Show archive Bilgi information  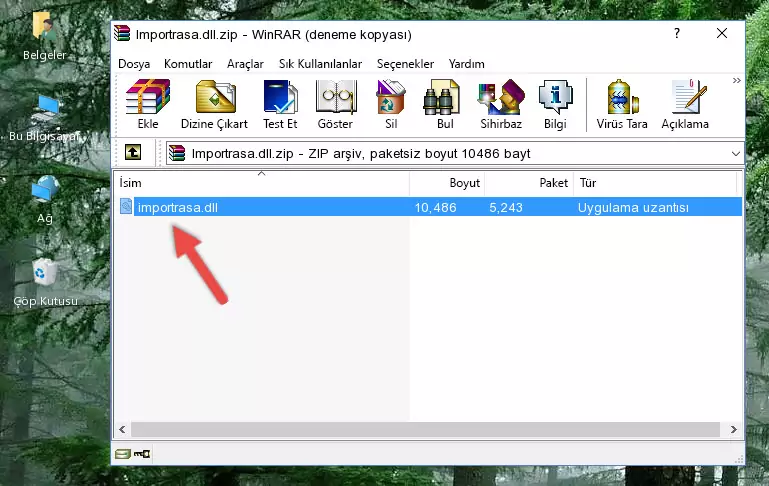pos(555,104)
